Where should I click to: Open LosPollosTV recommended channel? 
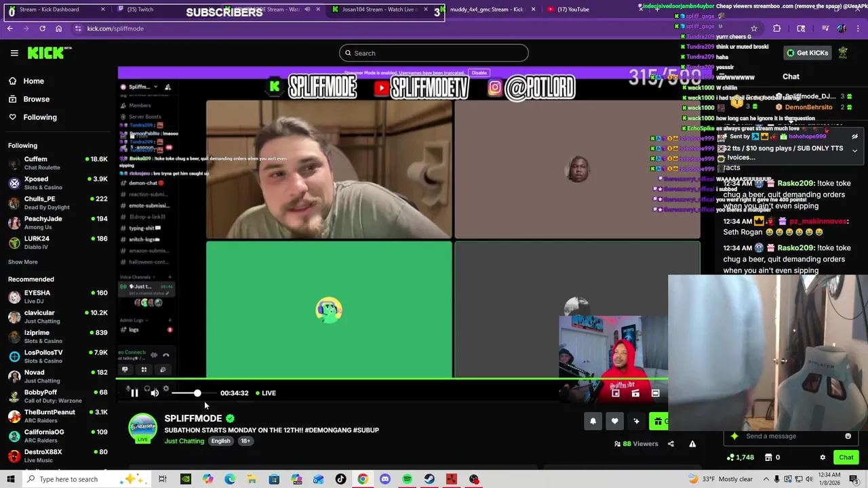[58, 357]
